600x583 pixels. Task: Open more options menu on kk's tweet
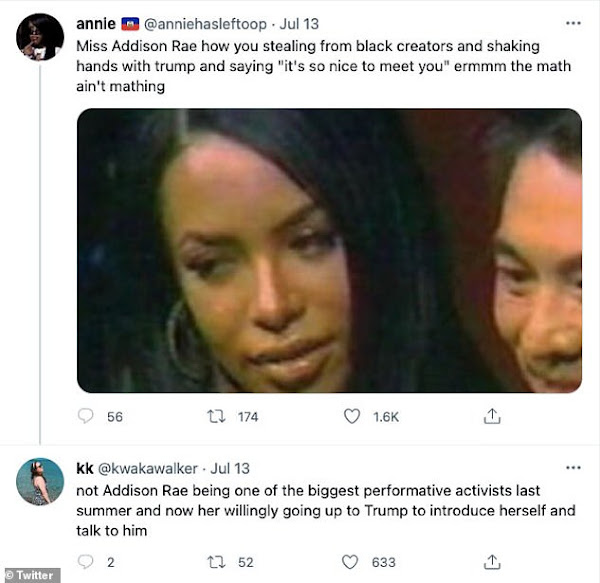573,468
